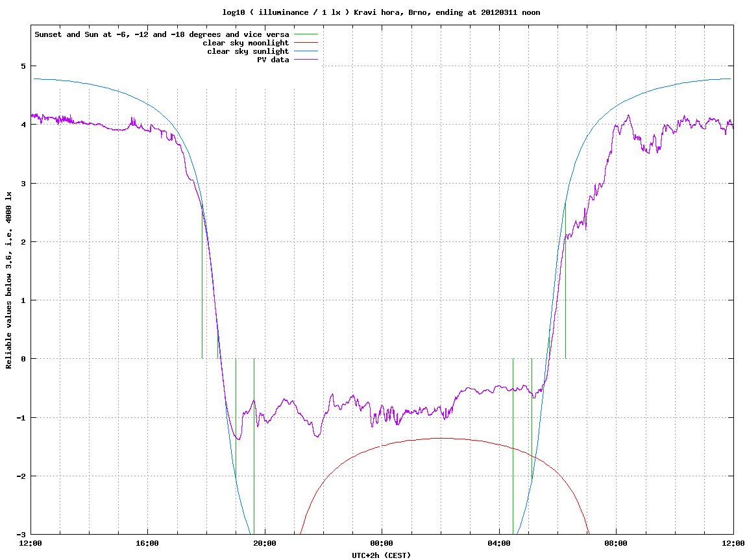Click the 08:00 x-axis tick label

coord(617,543)
